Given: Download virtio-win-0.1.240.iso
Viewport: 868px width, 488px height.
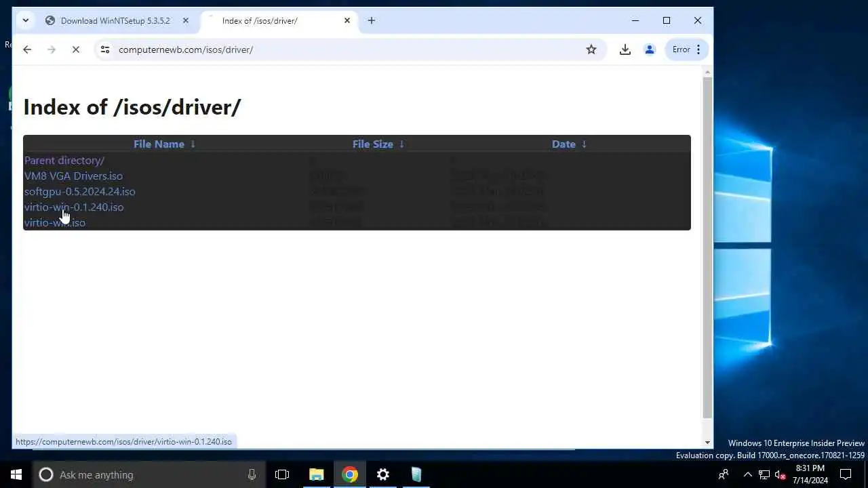Looking at the screenshot, I should tap(74, 207).
